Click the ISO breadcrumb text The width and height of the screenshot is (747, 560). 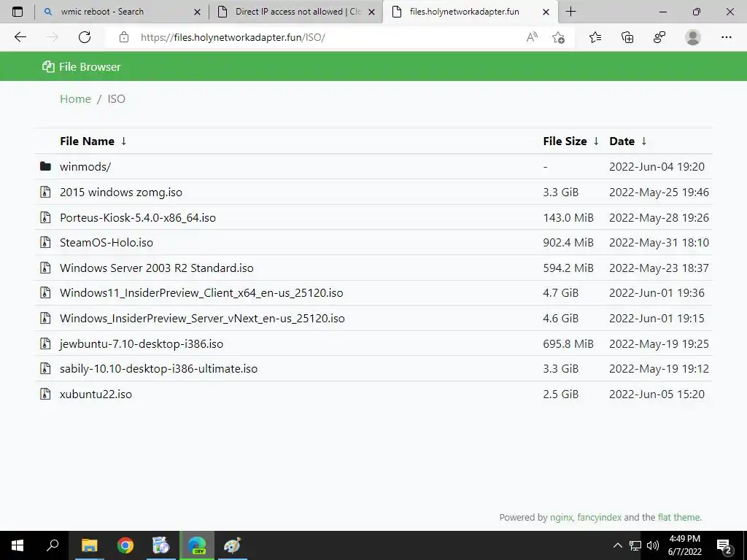pos(116,98)
